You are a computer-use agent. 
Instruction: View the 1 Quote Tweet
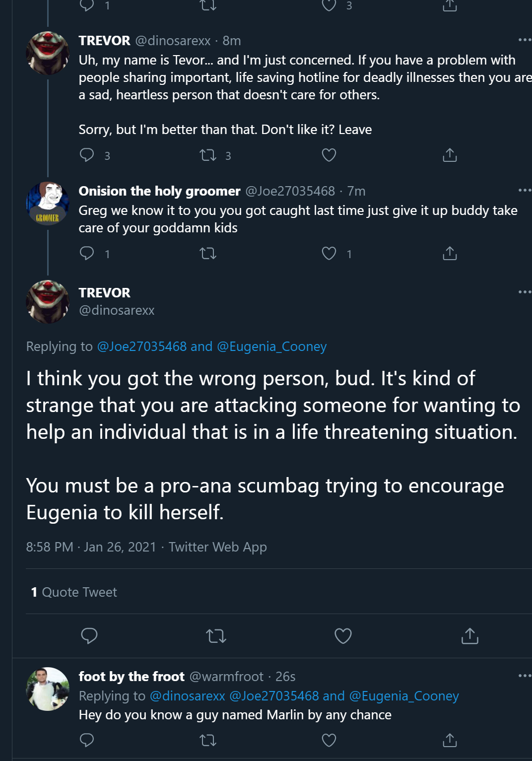tap(74, 592)
